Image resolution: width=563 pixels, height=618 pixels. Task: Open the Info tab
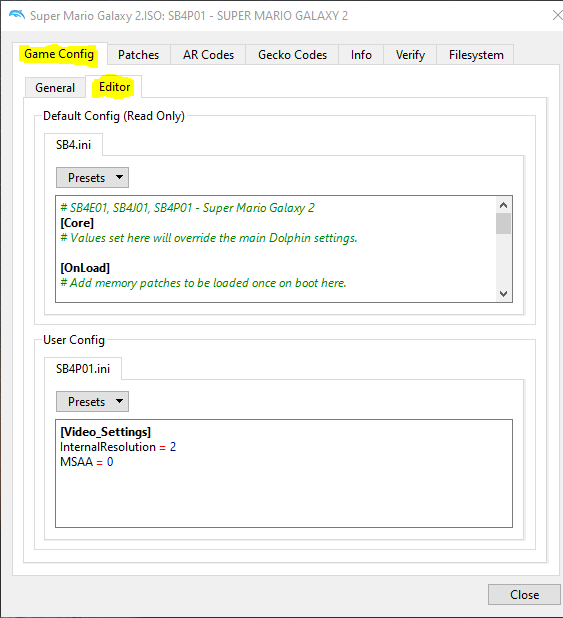click(361, 55)
